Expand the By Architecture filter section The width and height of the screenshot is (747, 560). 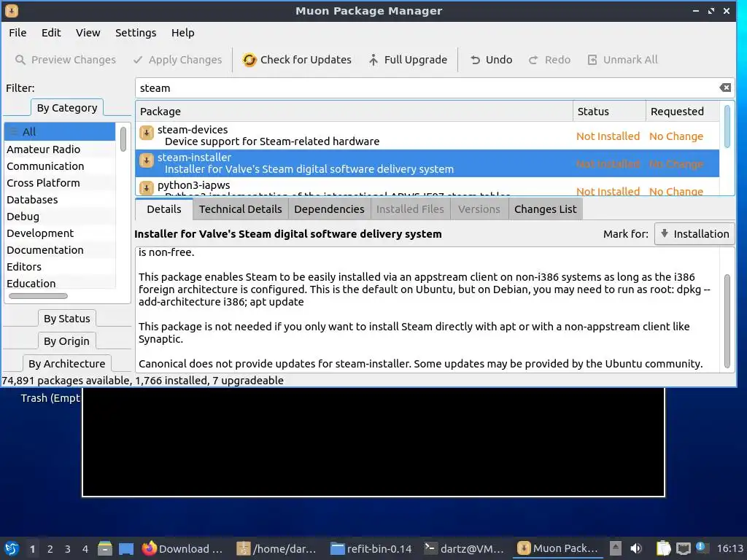[66, 364]
